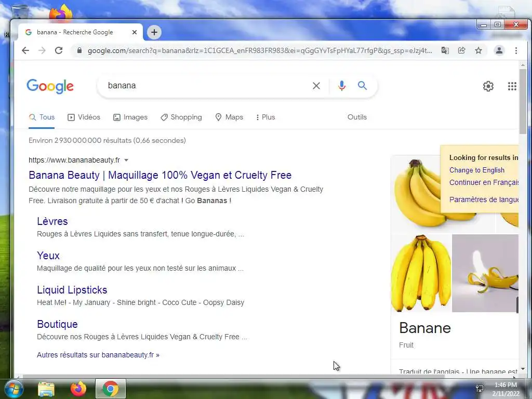The height and width of the screenshot is (399, 532).
Task: Click the Banane knowledge panel title
Action: click(425, 328)
